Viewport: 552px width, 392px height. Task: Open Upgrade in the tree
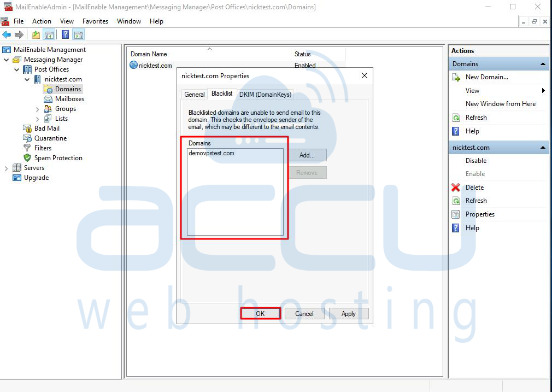coord(36,178)
